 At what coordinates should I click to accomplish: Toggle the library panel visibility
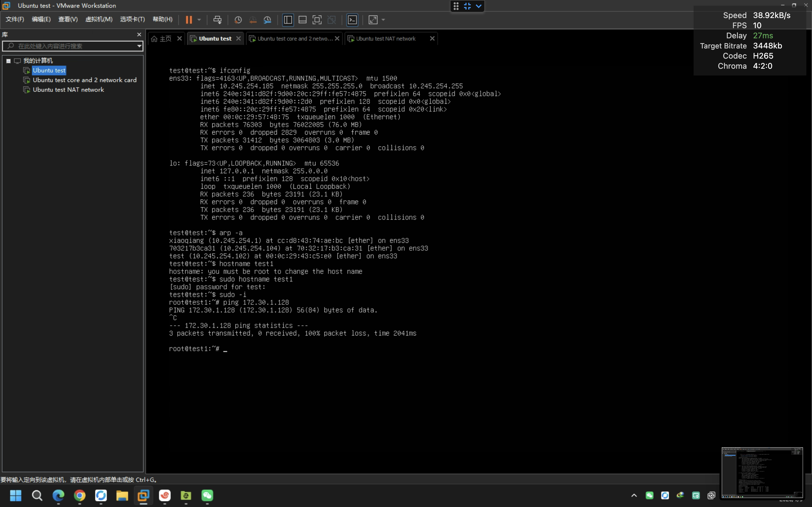pos(288,20)
